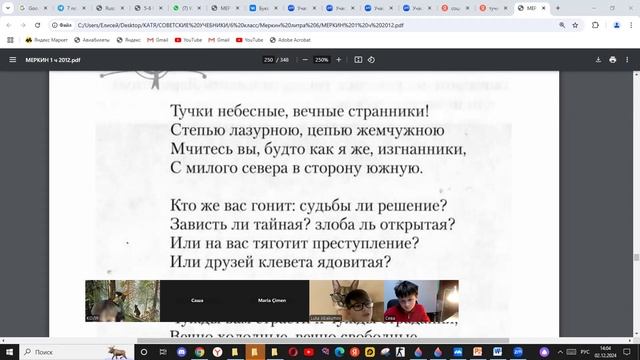Select the participant video with cat ears
The height and width of the screenshot is (360, 640).
(x=347, y=301)
